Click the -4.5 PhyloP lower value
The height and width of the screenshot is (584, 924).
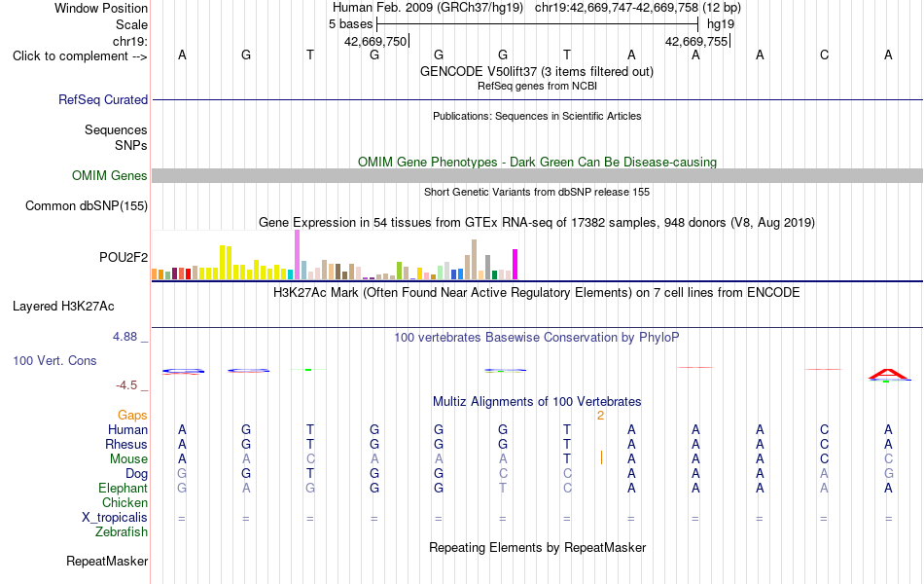click(x=126, y=385)
